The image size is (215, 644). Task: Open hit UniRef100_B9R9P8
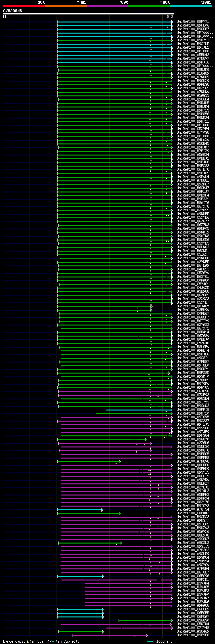(x=193, y=635)
